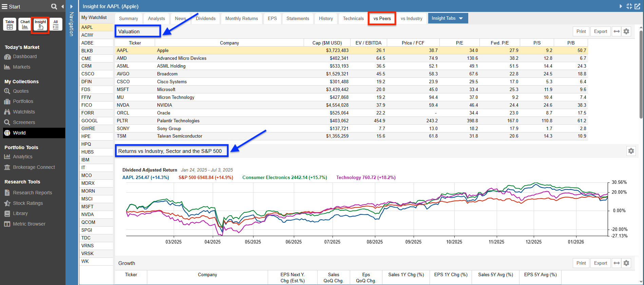Click the search magnifier beside Start
Screen dimensions: 644x285
coord(54,6)
